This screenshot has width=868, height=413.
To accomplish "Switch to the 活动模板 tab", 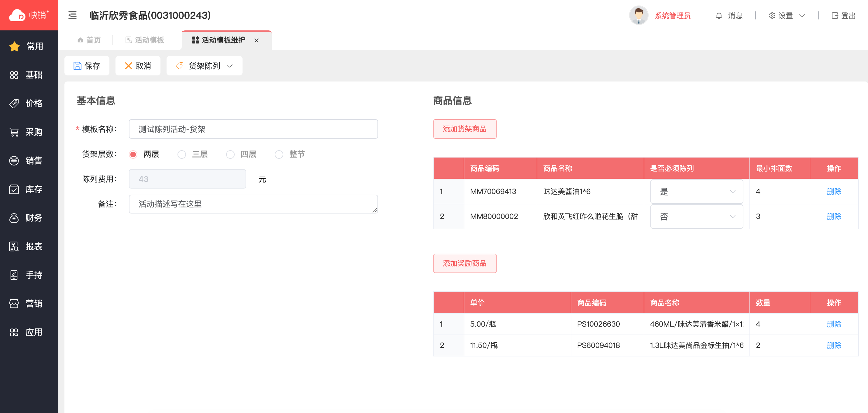I will tap(145, 40).
